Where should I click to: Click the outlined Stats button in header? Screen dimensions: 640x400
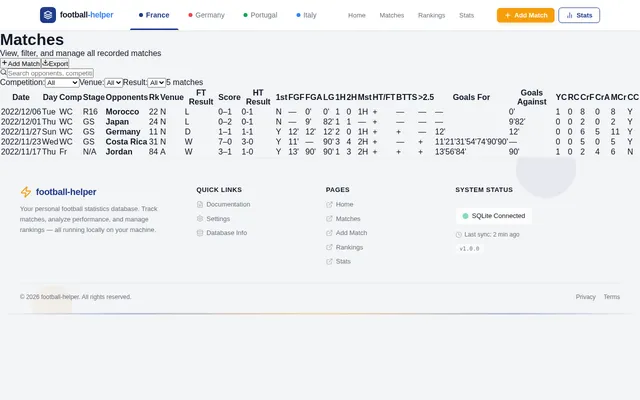(579, 15)
